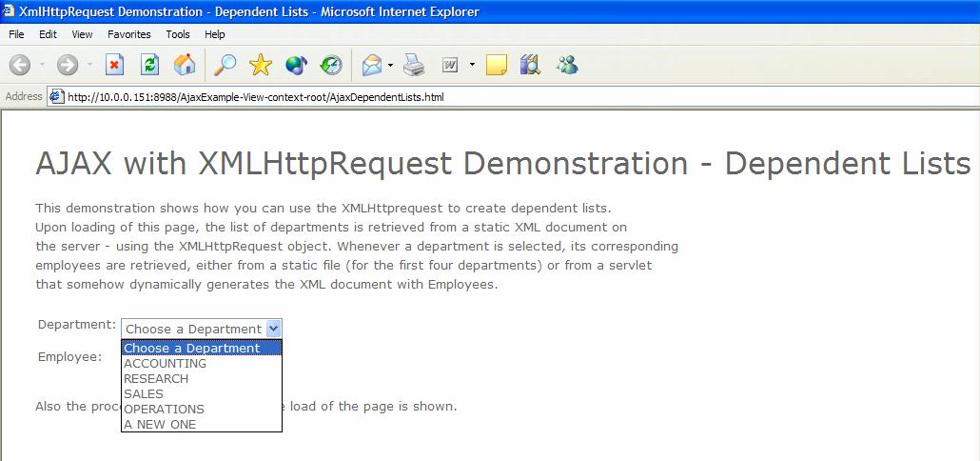The width and height of the screenshot is (980, 461).
Task: Click the Stop loading toolbar icon
Action: 114,65
